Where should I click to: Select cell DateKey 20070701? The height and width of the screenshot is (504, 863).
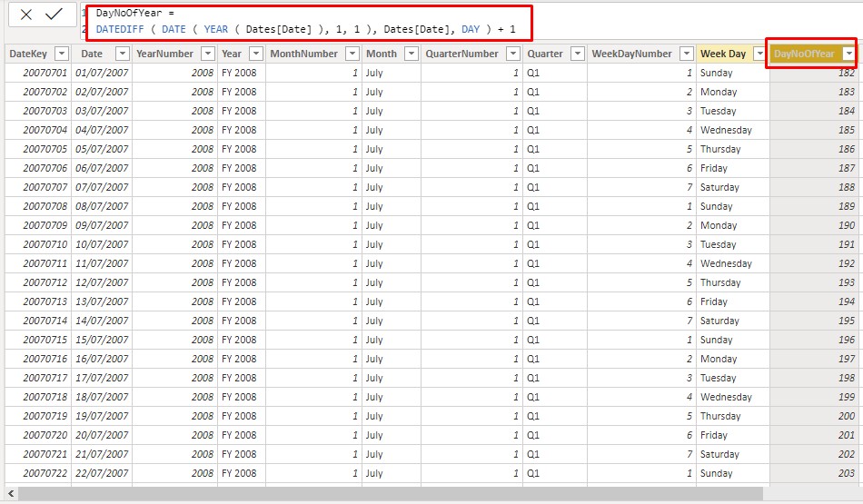[x=38, y=73]
